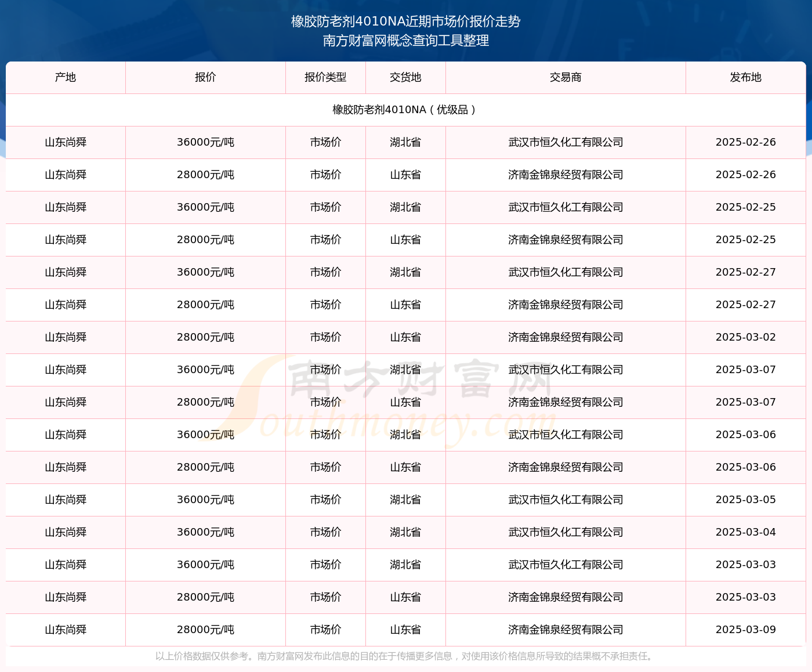
Task: Click 山东省 in the 2025-03-02 row
Action: (x=405, y=337)
